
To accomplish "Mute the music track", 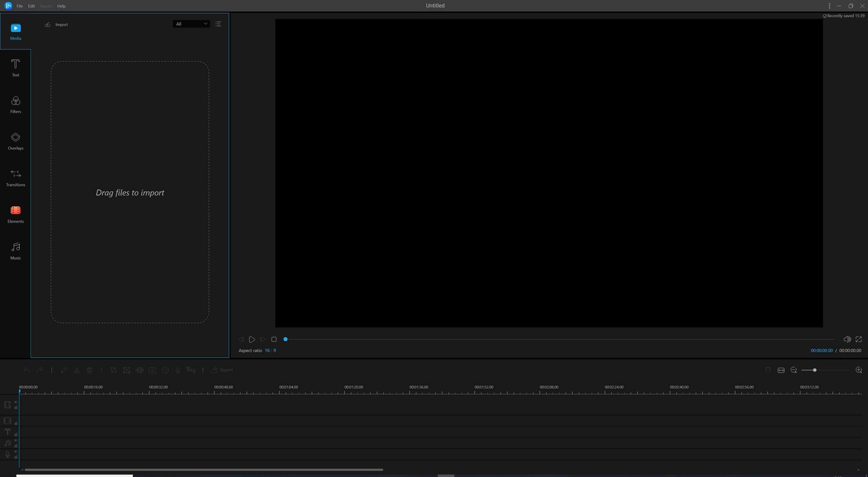I will click(16, 441).
